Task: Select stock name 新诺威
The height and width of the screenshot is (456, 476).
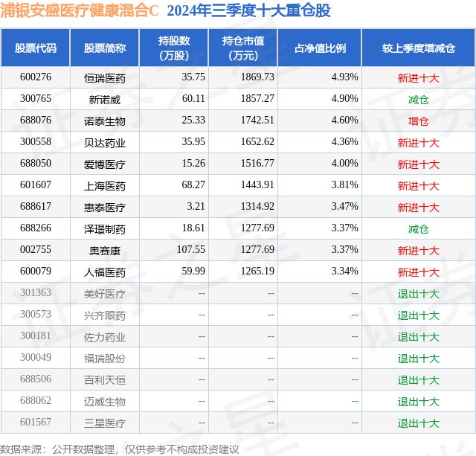Action: [x=105, y=100]
